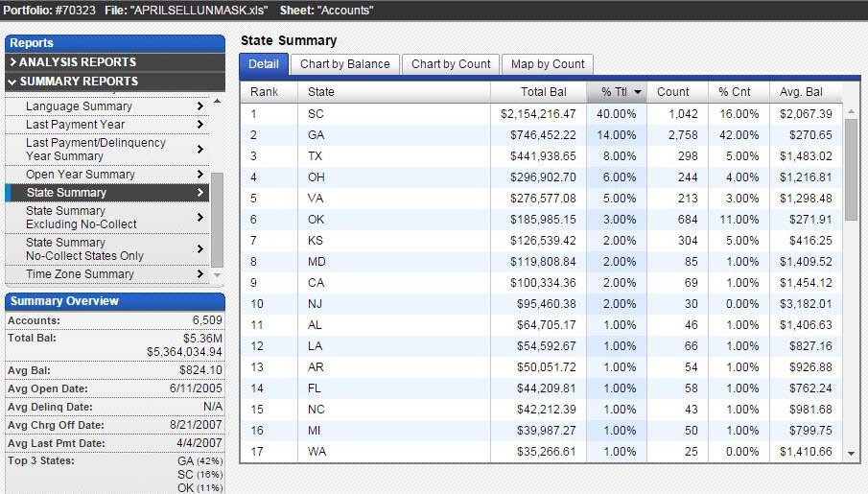The height and width of the screenshot is (494, 868).
Task: Click the arrow icon beside Open Year Summary
Action: [x=200, y=175]
